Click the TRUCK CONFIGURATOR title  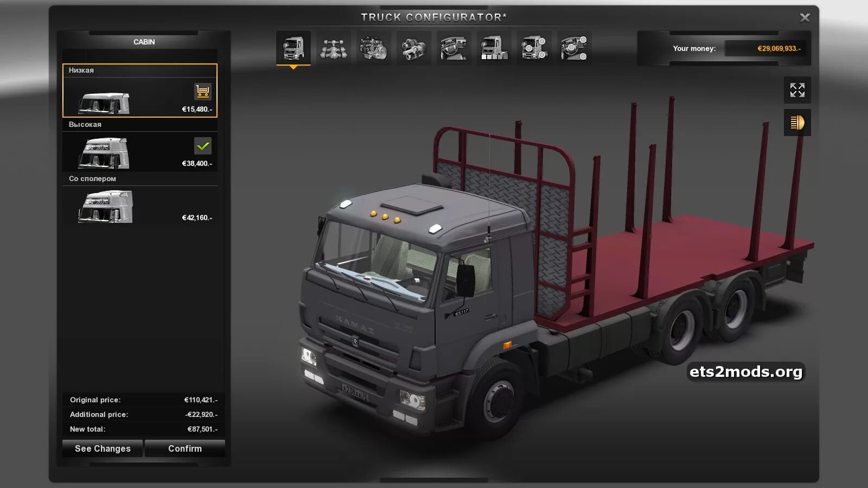(434, 17)
